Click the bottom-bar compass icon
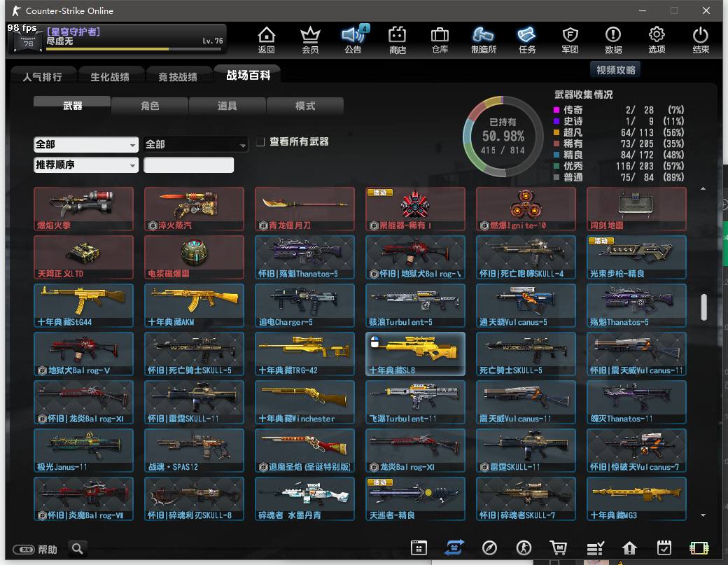The image size is (728, 565). [x=489, y=547]
